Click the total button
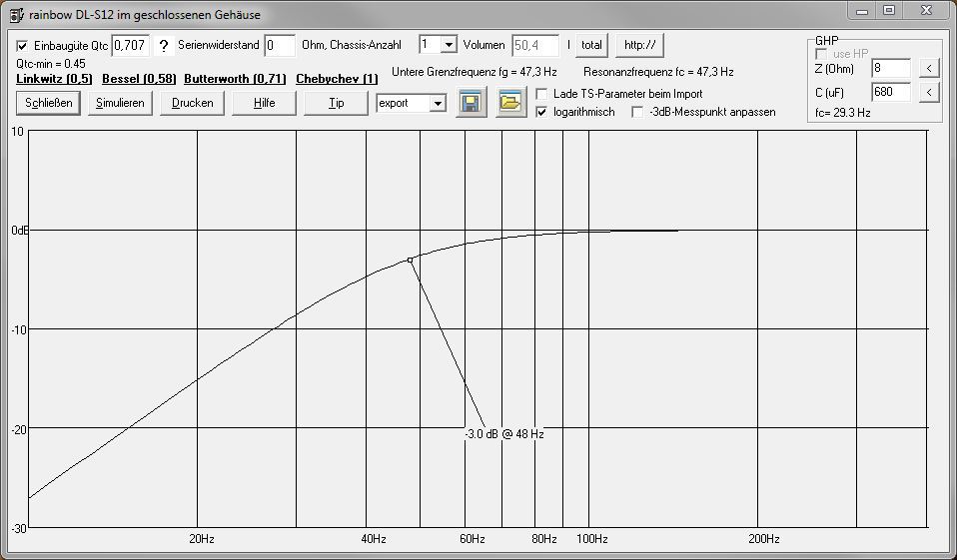957x560 pixels. pyautogui.click(x=591, y=45)
